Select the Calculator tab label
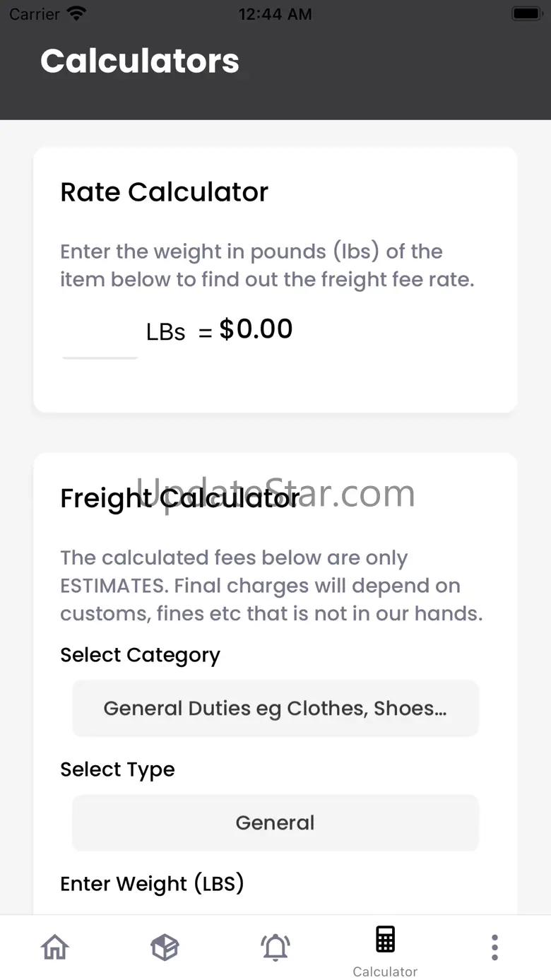 coord(385,972)
